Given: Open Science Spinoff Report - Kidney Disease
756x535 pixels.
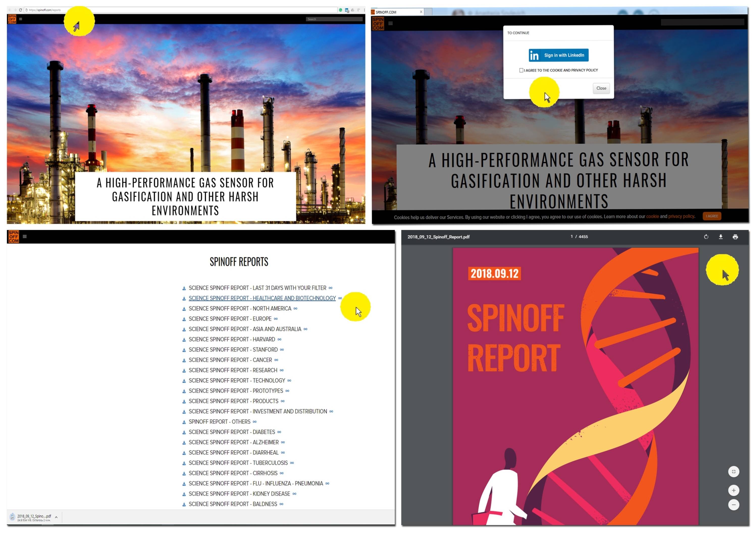Looking at the screenshot, I should 239,494.
